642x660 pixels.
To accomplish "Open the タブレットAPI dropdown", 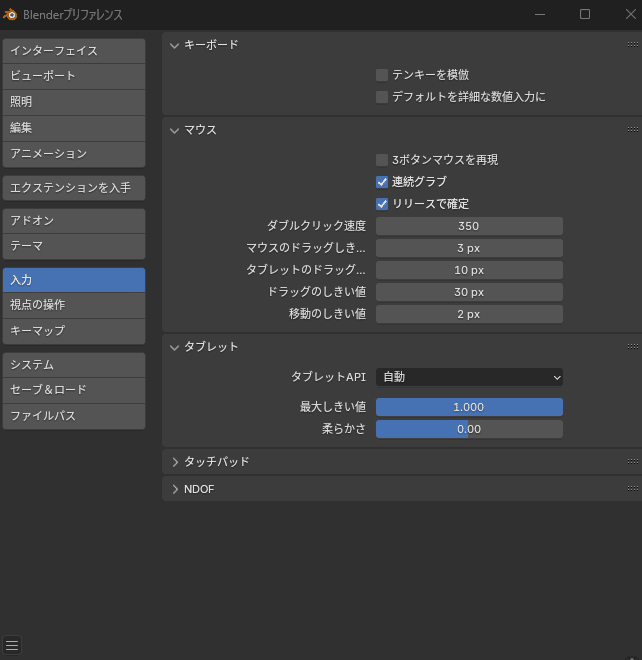I will pos(469,377).
